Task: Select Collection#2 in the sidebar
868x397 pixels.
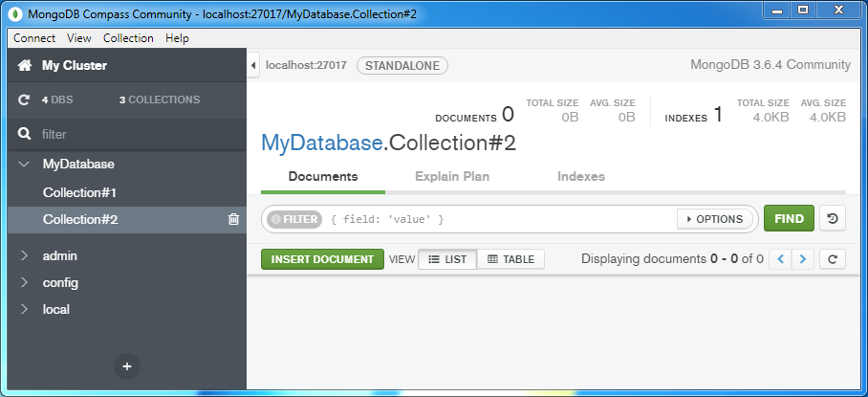Action: click(x=127, y=220)
